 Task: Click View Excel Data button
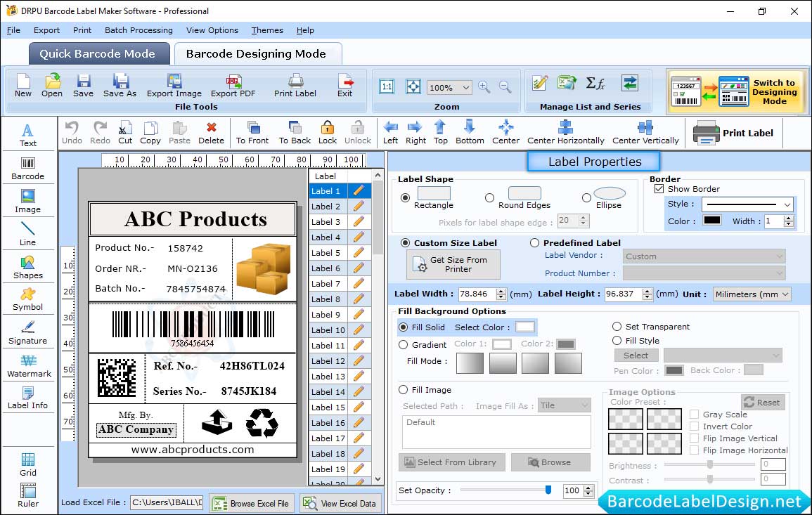click(340, 503)
